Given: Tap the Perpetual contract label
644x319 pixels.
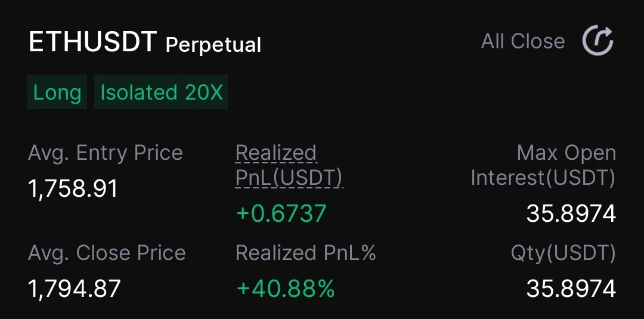Looking at the screenshot, I should pos(213,45).
